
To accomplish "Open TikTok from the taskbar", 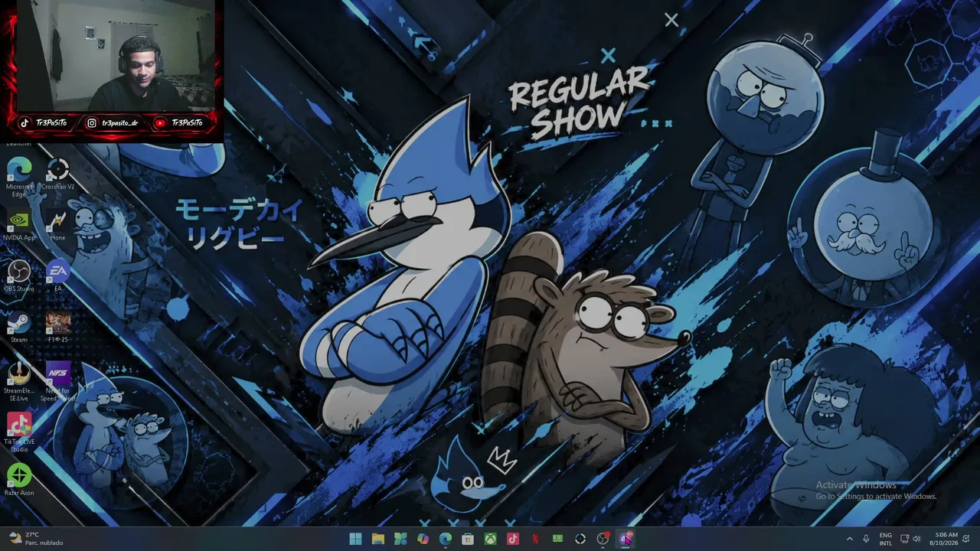I will (513, 539).
